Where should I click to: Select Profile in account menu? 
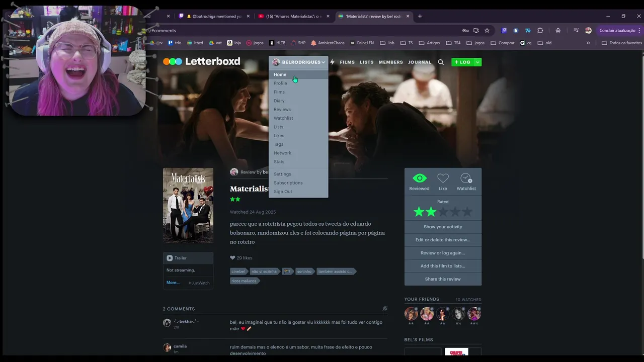tap(298, 83)
